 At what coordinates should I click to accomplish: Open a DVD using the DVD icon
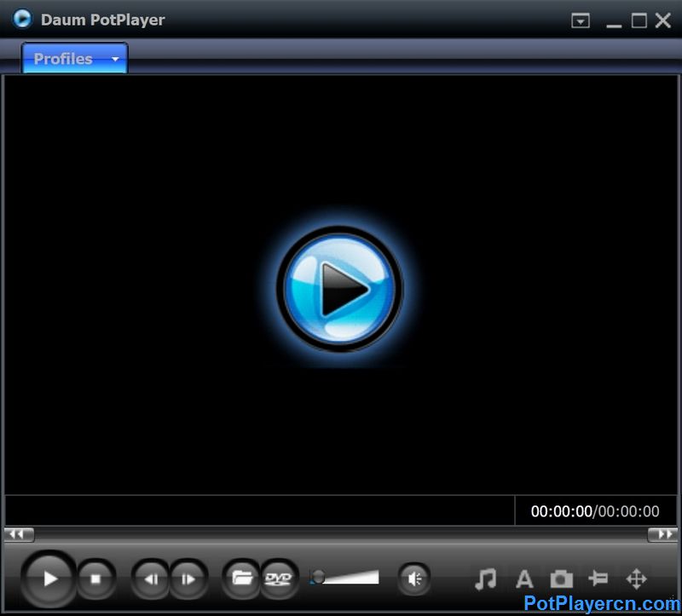tap(279, 579)
